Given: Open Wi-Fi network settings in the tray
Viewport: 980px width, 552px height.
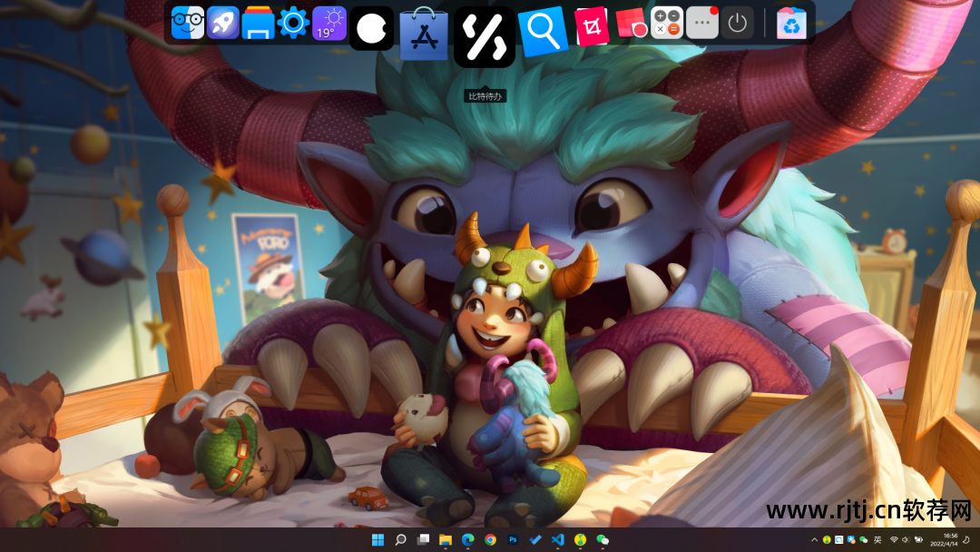Looking at the screenshot, I should (894, 539).
